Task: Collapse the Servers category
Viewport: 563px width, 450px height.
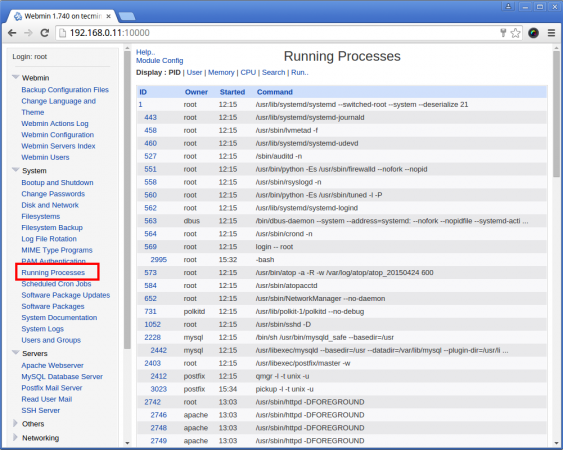Action: 15,353
